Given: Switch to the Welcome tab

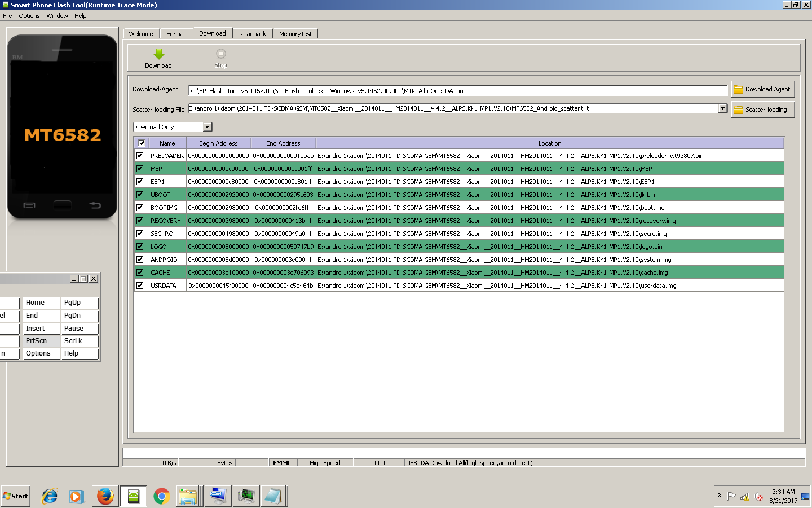Looking at the screenshot, I should [141, 34].
